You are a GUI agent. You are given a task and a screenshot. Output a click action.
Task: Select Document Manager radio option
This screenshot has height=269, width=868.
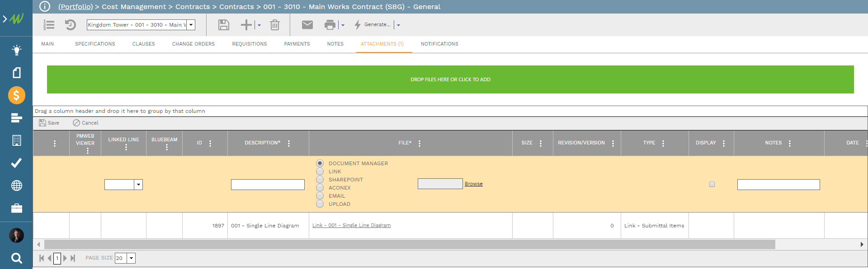coord(320,163)
